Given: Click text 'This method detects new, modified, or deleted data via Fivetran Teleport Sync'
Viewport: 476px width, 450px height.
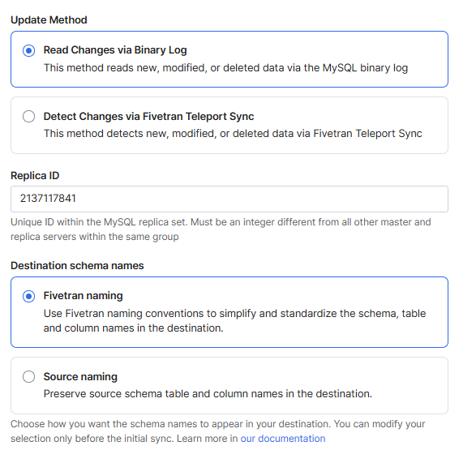Looking at the screenshot, I should click(x=233, y=134).
